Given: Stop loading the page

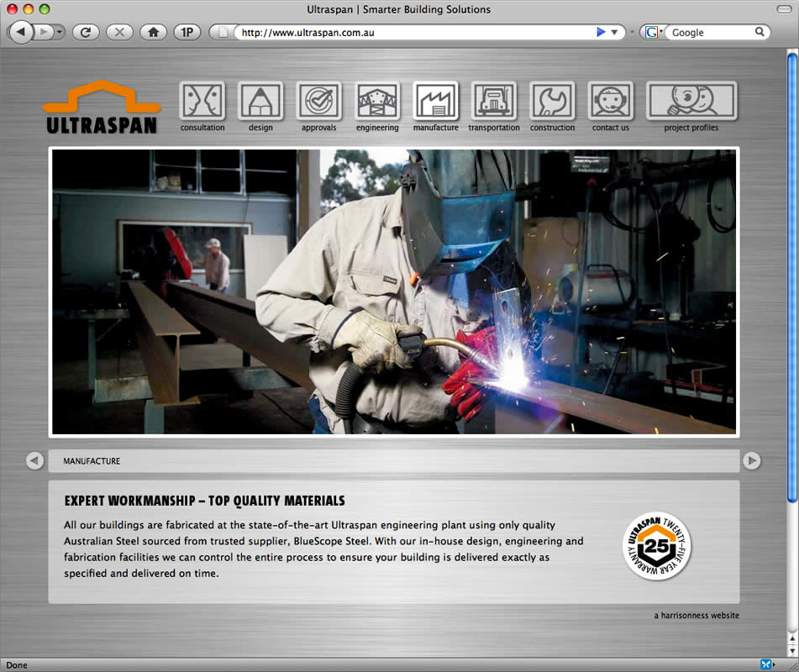Looking at the screenshot, I should click(x=119, y=32).
